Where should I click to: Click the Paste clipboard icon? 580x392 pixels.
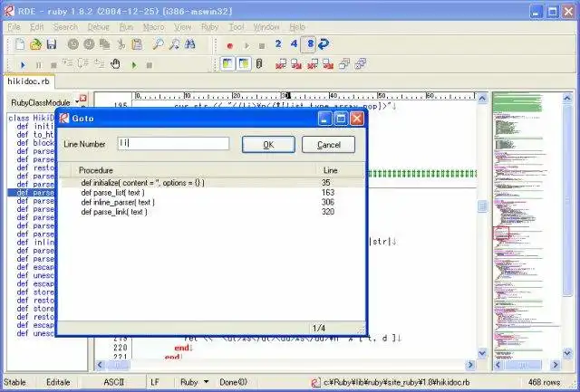(137, 44)
